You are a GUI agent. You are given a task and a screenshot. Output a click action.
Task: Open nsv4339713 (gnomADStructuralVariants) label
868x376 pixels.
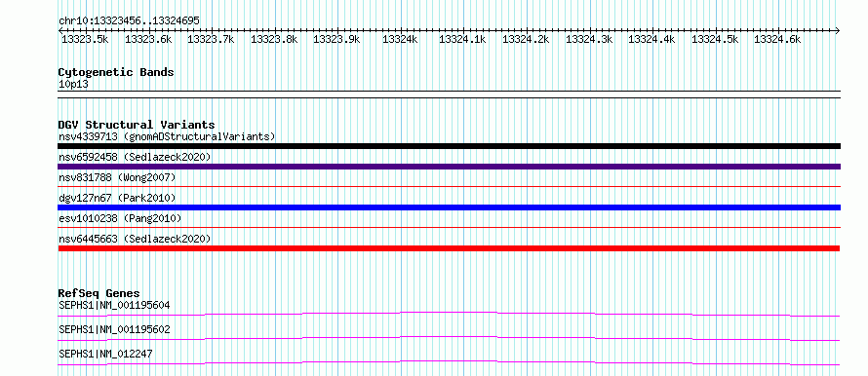(167, 136)
